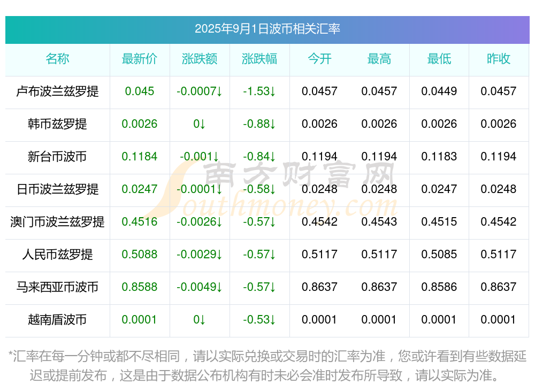Click latest price 0.0001 for 越南盾波币
The width and height of the screenshot is (535, 392).
pyautogui.click(x=140, y=320)
